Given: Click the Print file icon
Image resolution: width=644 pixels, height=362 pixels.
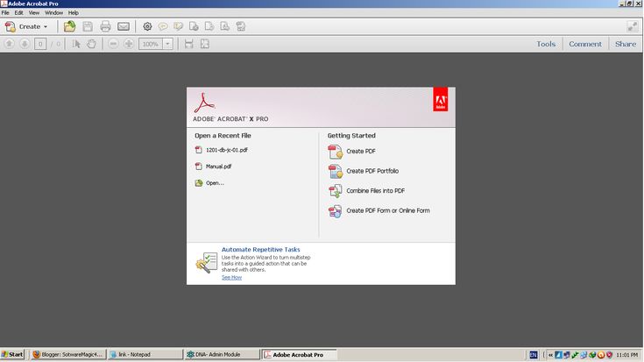Looking at the screenshot, I should point(105,26).
